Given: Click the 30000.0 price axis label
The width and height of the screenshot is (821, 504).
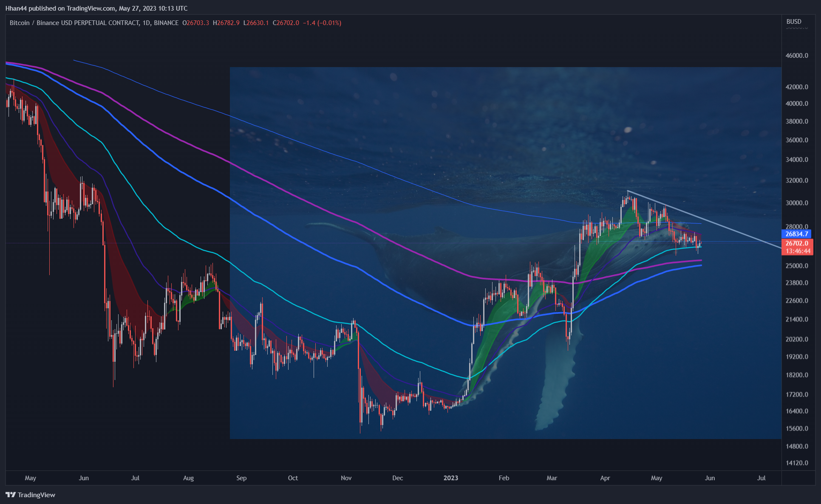Looking at the screenshot, I should point(797,203).
